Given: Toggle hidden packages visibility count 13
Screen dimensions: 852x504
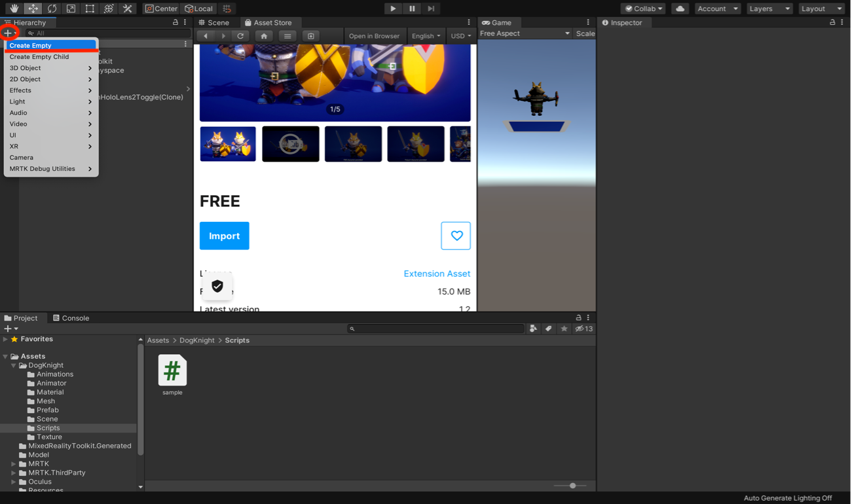Looking at the screenshot, I should point(583,329).
